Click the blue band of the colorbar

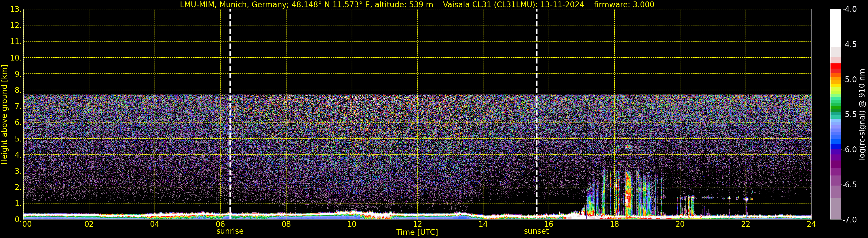[x=835, y=145]
